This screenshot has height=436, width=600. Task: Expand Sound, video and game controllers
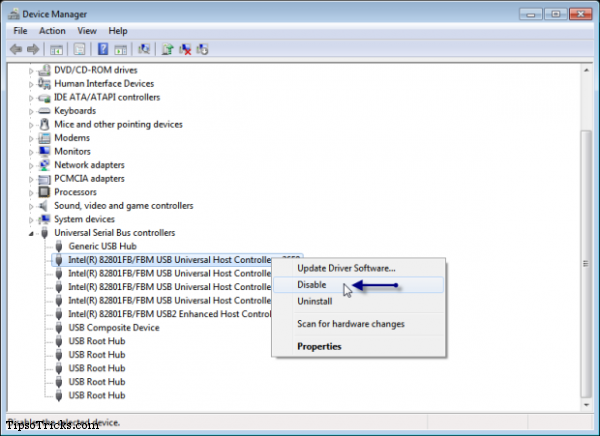coord(31,206)
